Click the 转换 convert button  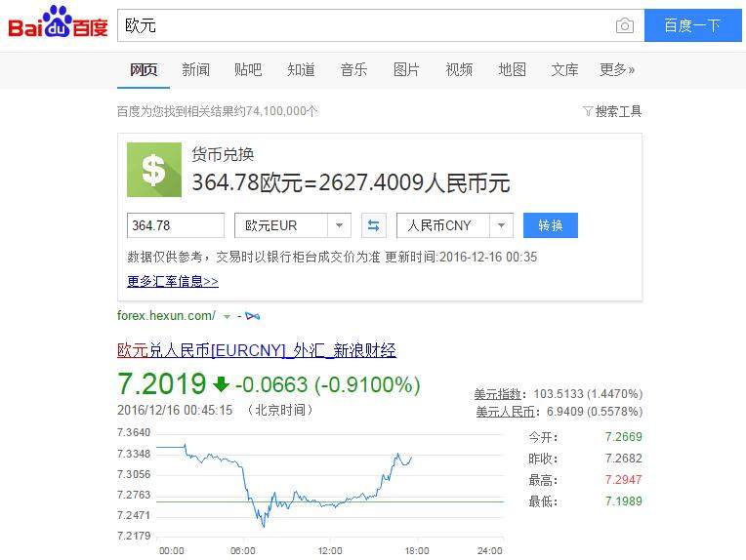(x=551, y=225)
